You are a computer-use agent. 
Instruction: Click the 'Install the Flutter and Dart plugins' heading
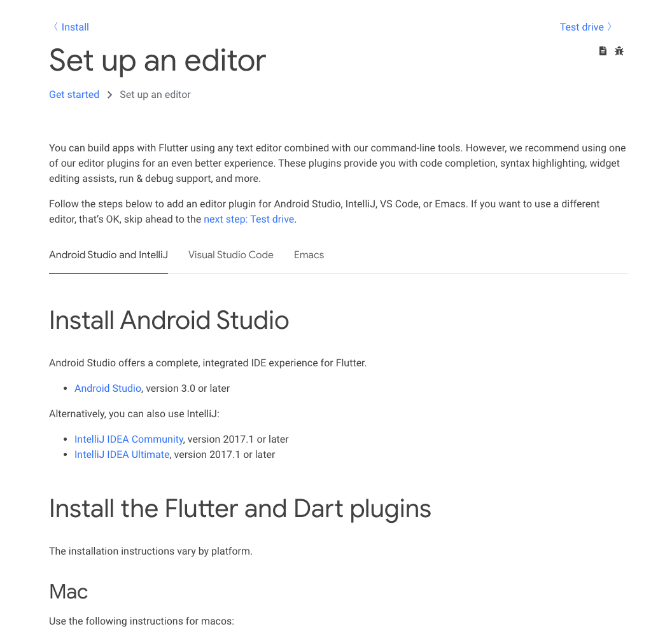[240, 509]
